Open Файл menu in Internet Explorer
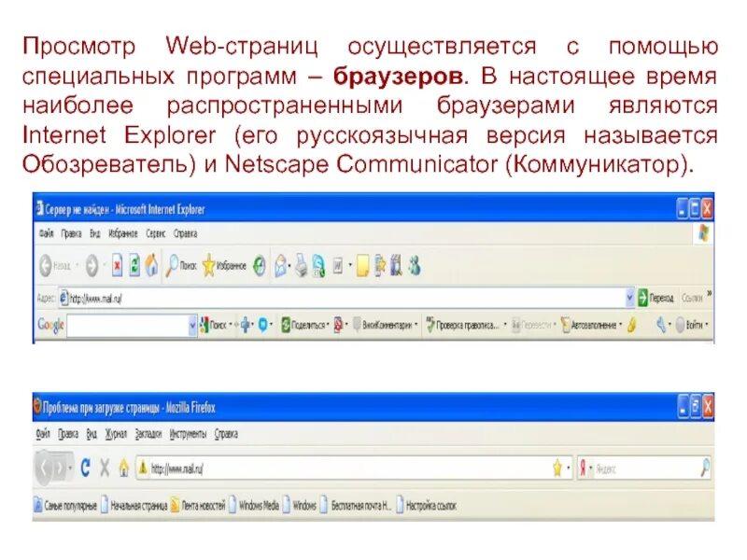 pos(46,234)
